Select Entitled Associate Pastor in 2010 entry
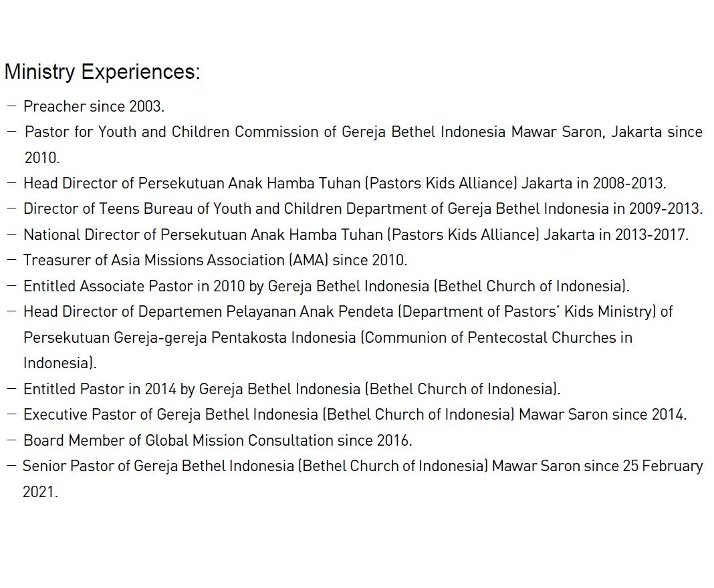 (x=326, y=286)
